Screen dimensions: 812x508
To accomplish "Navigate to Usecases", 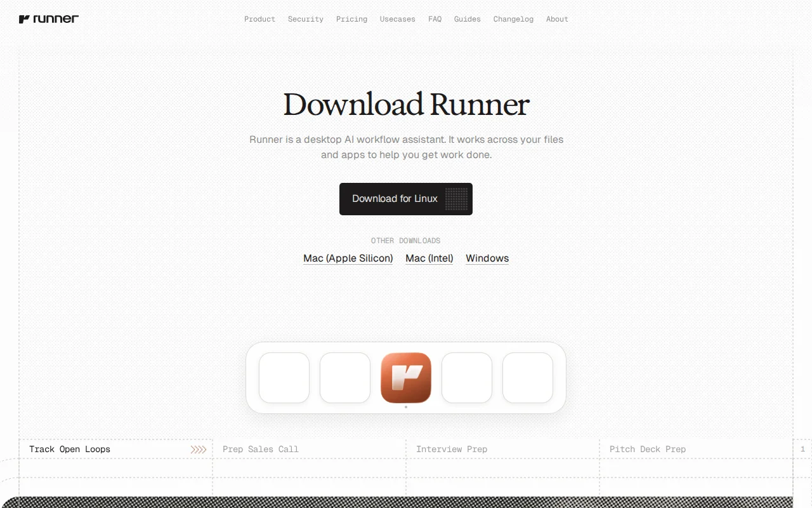I will click(x=398, y=19).
